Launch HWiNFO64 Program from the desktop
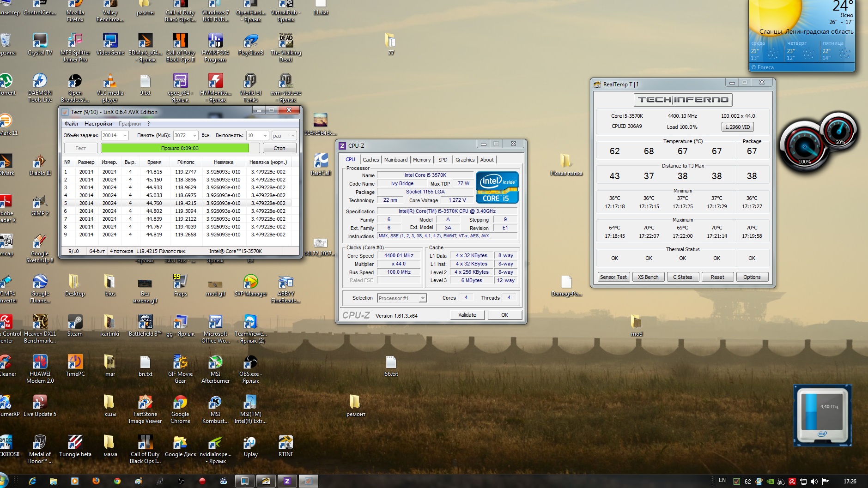Screen dimensions: 868x488 pyautogui.click(x=215, y=42)
